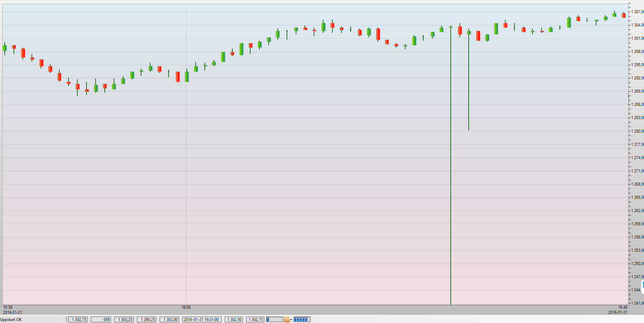Click the blue segmented connection indicator
644x323 pixels.
click(302, 319)
